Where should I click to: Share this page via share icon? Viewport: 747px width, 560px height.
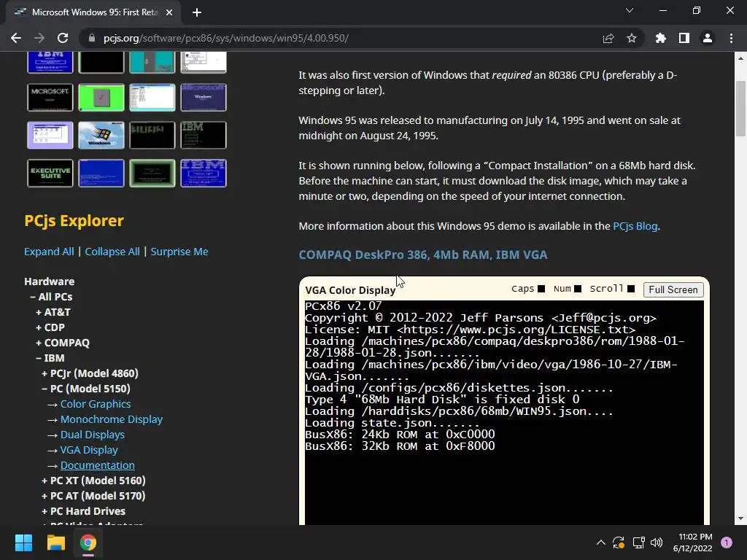pos(608,38)
